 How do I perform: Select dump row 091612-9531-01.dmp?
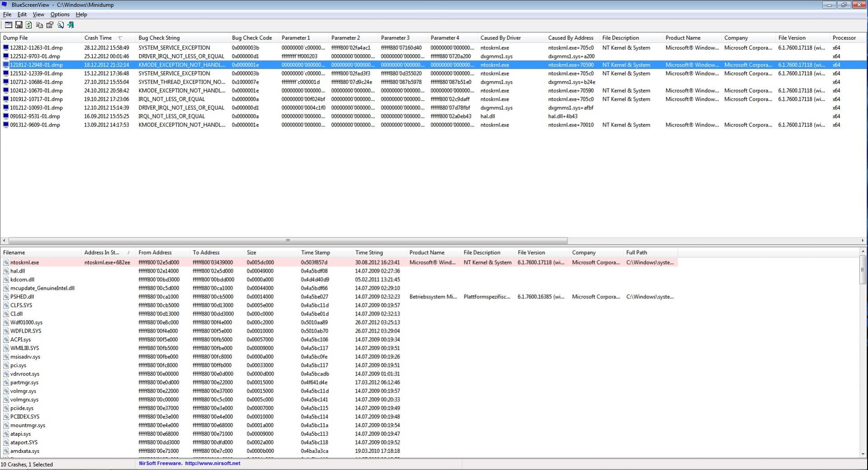point(434,116)
